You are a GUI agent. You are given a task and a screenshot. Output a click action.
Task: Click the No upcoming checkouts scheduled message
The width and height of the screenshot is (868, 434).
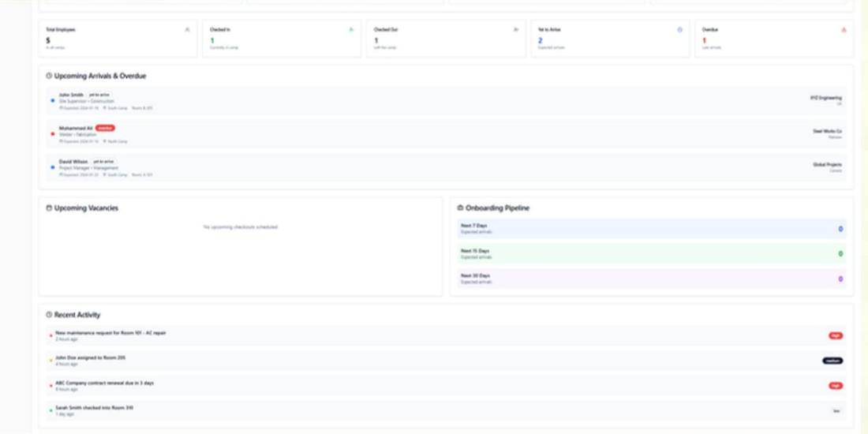pyautogui.click(x=241, y=227)
